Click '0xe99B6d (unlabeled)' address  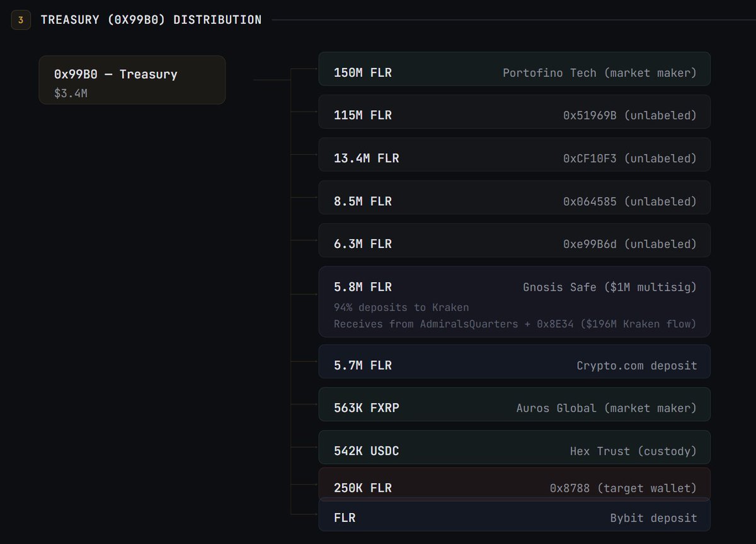click(x=630, y=244)
